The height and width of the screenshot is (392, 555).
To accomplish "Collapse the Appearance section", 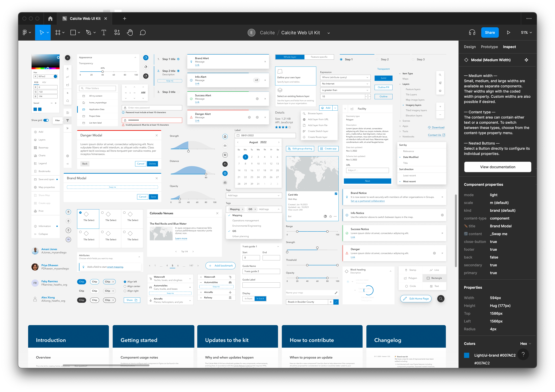I will [x=135, y=57].
